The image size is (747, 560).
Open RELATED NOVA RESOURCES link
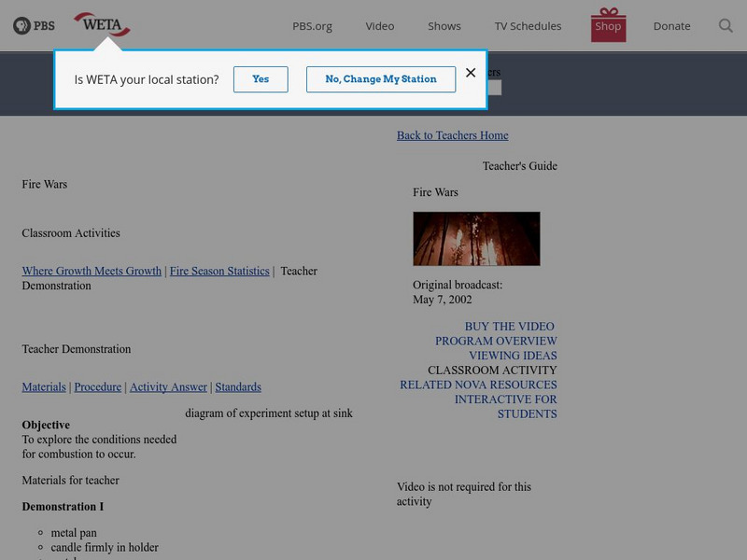point(478,385)
